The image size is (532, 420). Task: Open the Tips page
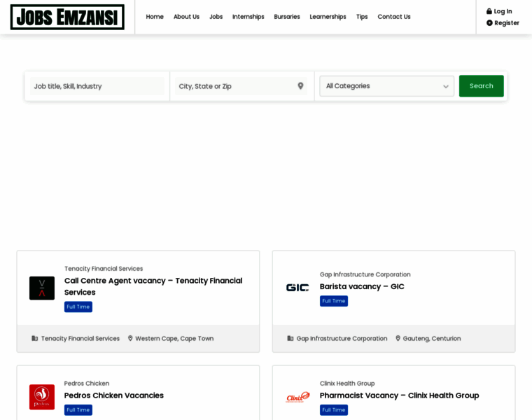(x=362, y=17)
